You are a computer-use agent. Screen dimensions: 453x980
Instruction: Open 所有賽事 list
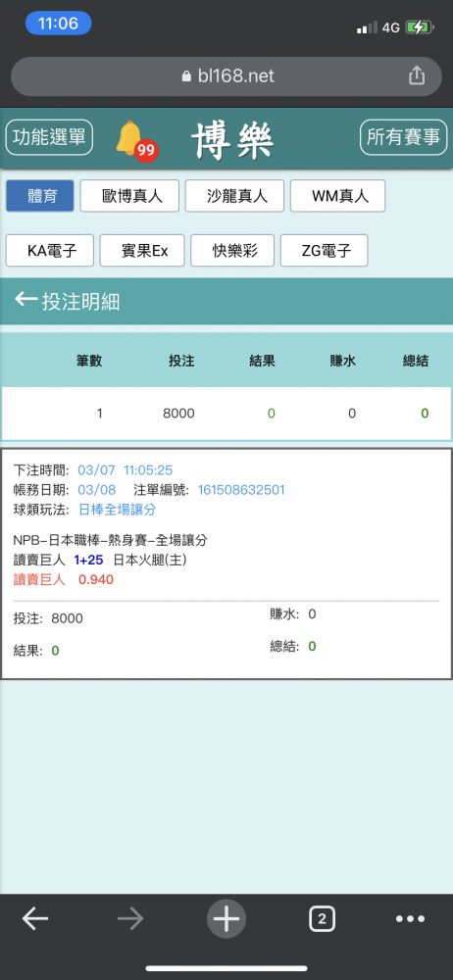click(404, 137)
